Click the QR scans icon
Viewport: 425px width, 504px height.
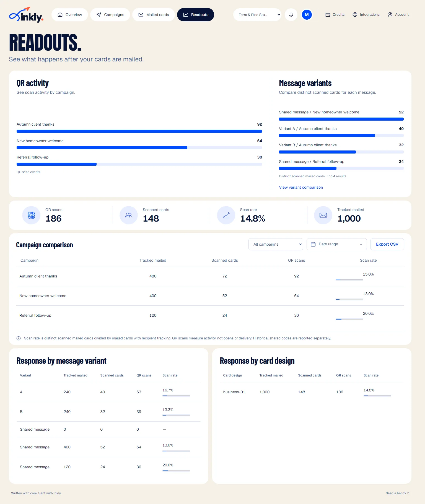pyautogui.click(x=31, y=215)
